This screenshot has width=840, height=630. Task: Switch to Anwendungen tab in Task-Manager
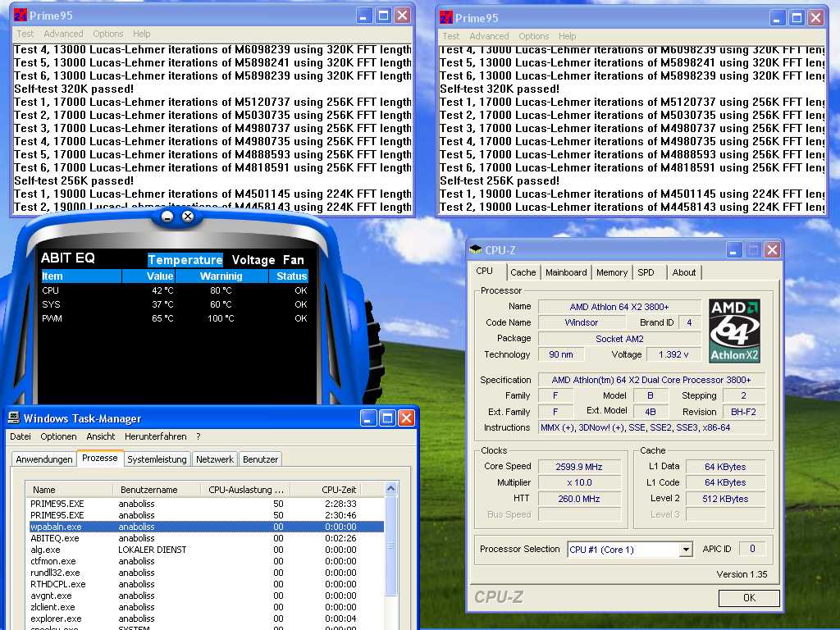pos(44,459)
